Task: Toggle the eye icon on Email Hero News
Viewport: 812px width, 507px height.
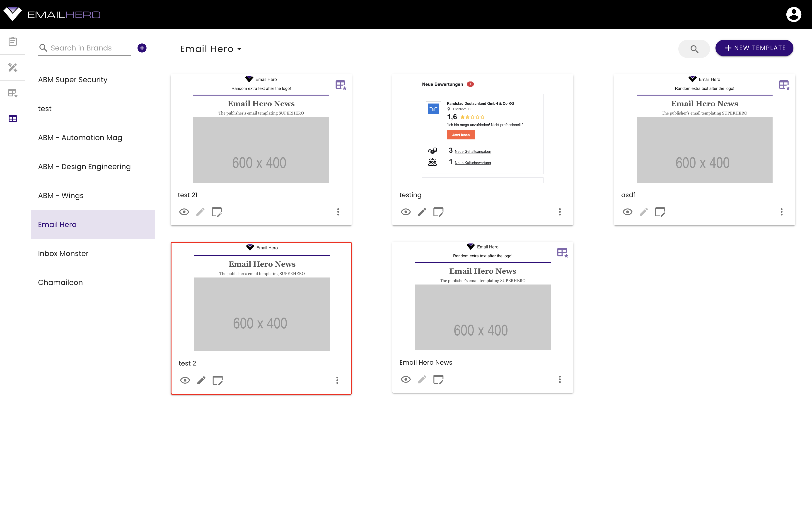Action: [406, 380]
